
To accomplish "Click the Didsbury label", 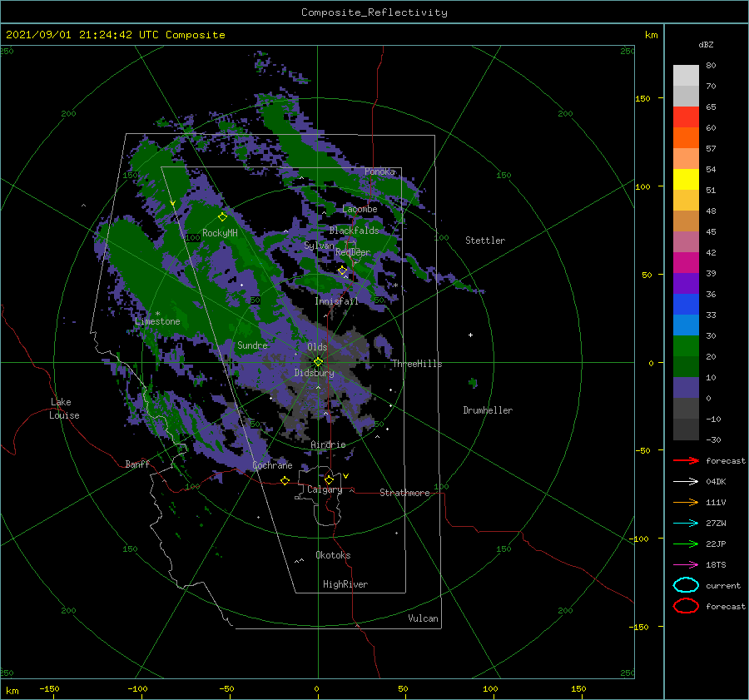I will pyautogui.click(x=314, y=373).
